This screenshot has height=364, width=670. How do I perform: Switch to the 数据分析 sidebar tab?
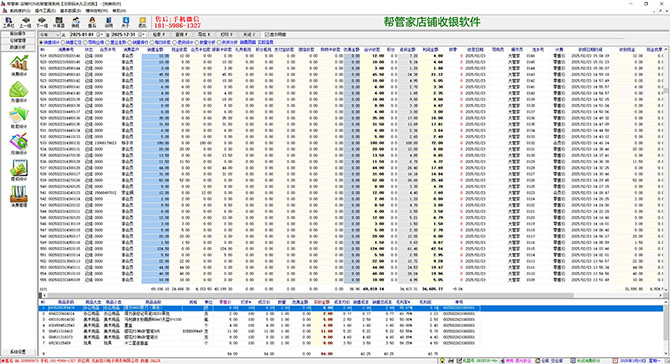tap(18, 47)
